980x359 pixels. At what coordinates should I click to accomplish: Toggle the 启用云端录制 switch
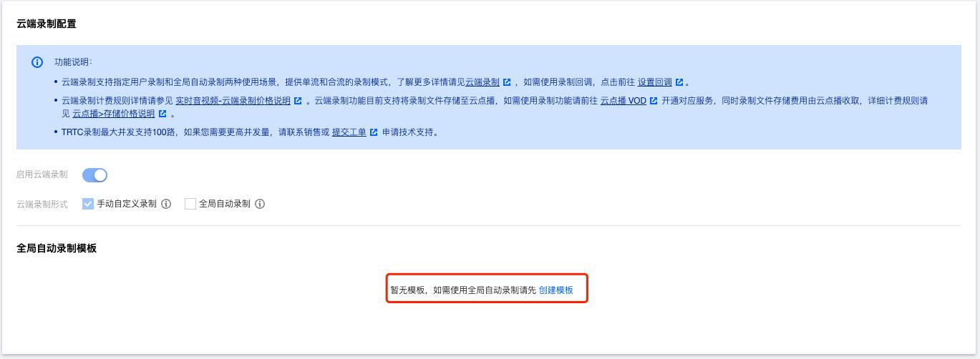point(95,175)
